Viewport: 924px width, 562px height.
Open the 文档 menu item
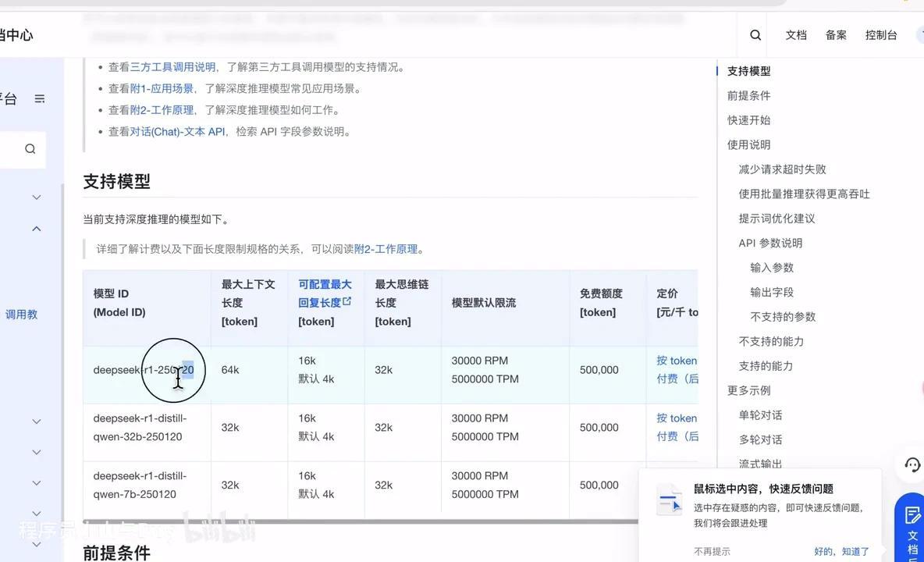point(795,35)
